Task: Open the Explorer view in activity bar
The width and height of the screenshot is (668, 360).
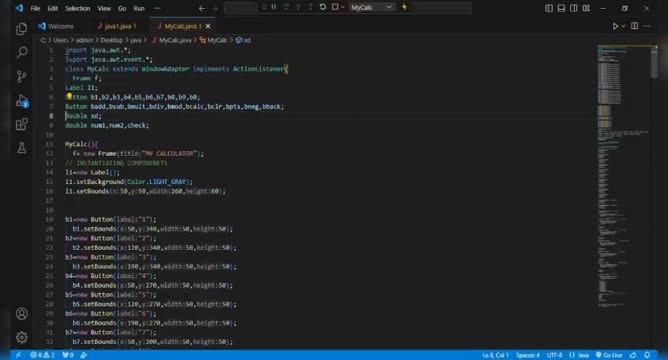Action: coord(21,29)
